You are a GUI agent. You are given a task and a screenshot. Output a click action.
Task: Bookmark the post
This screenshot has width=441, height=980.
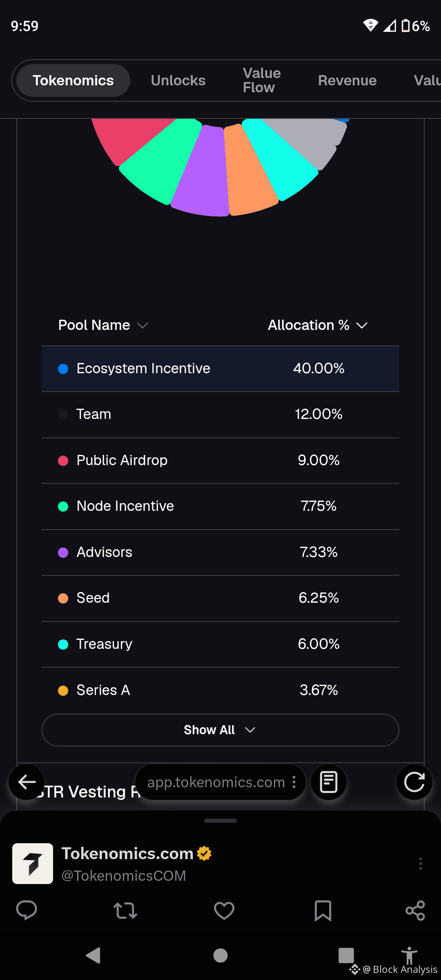point(323,911)
